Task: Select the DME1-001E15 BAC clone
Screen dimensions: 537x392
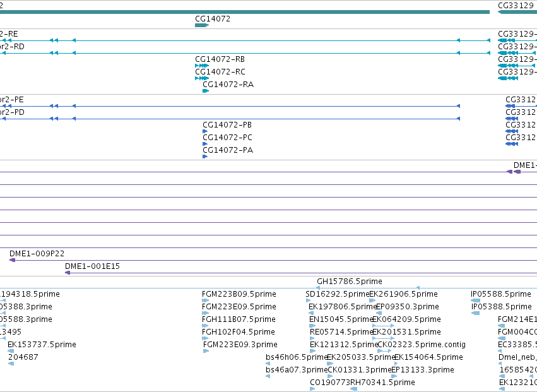Action: (x=93, y=266)
